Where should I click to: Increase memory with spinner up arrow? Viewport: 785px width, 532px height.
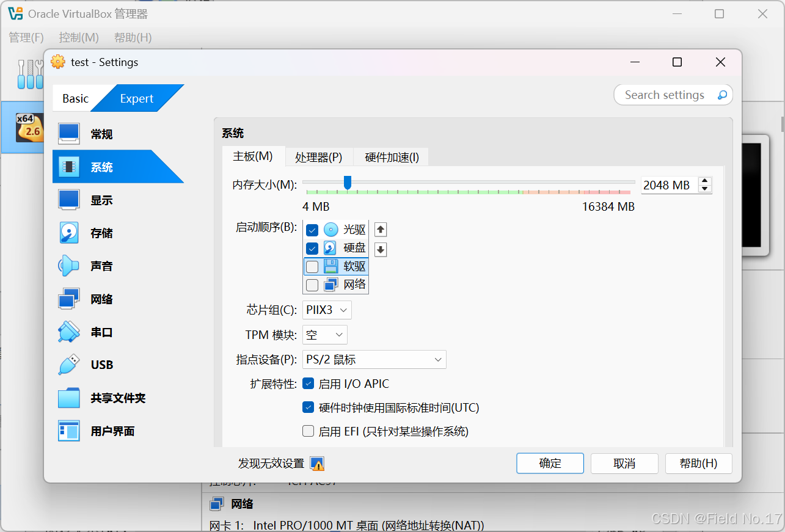tap(706, 181)
